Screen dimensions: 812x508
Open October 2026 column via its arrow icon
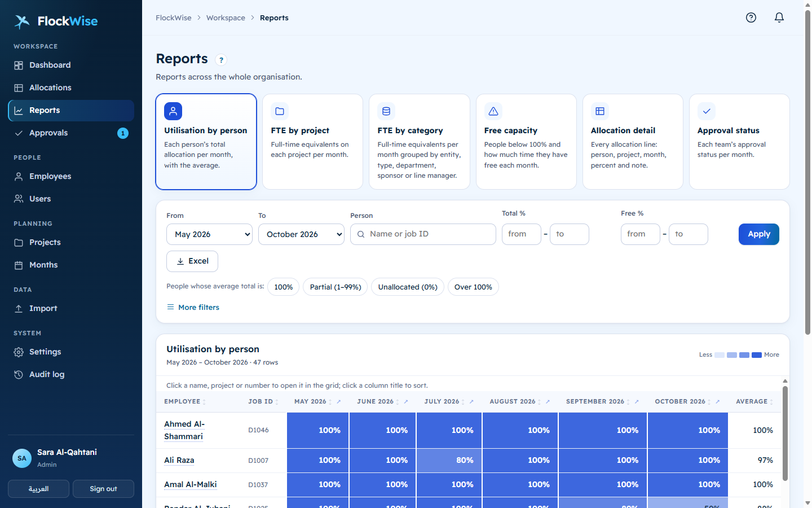coord(718,402)
